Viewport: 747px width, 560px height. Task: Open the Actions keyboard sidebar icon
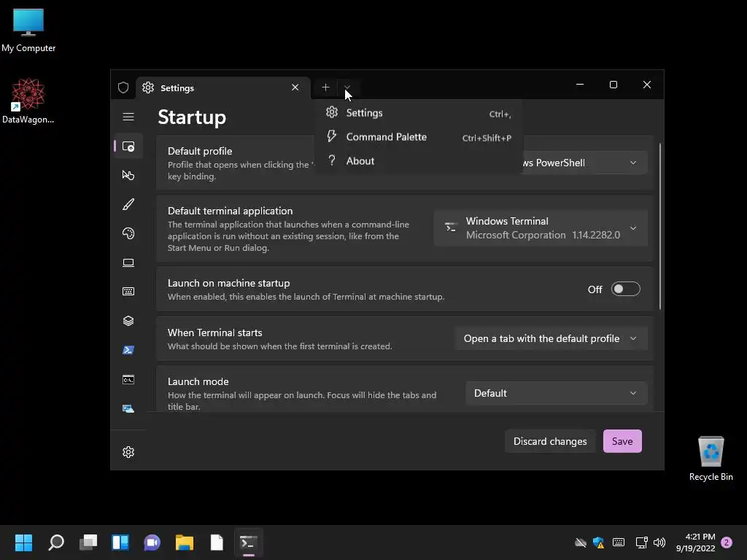click(x=128, y=292)
